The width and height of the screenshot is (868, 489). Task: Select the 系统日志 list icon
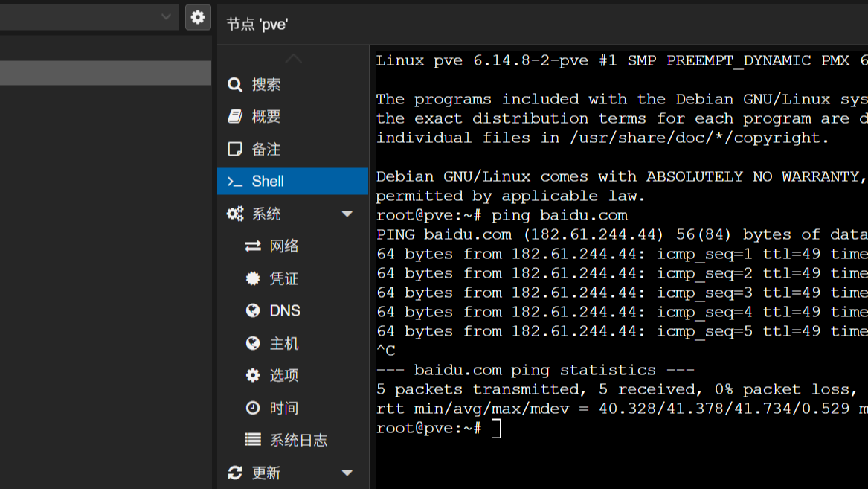[x=253, y=440]
